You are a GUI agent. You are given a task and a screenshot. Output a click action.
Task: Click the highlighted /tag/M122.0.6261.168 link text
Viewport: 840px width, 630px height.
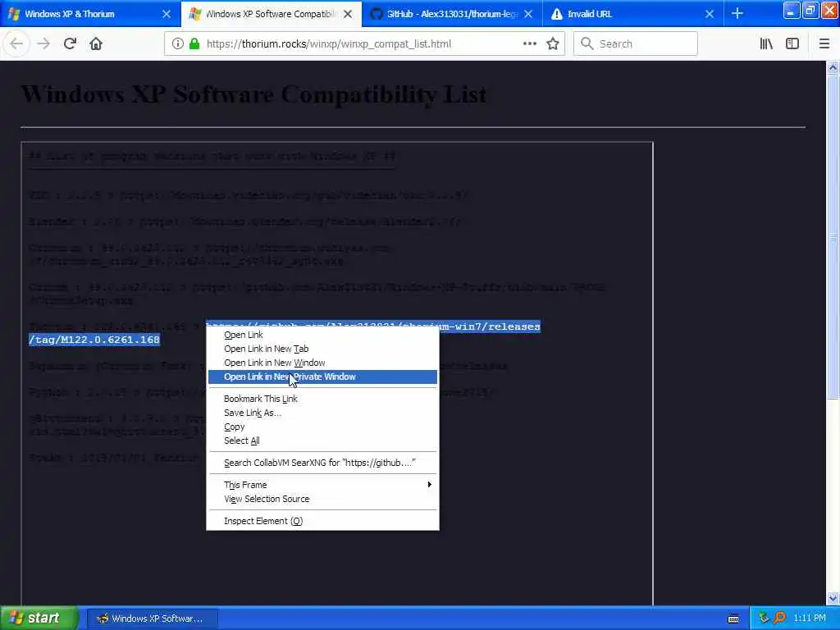tap(94, 340)
